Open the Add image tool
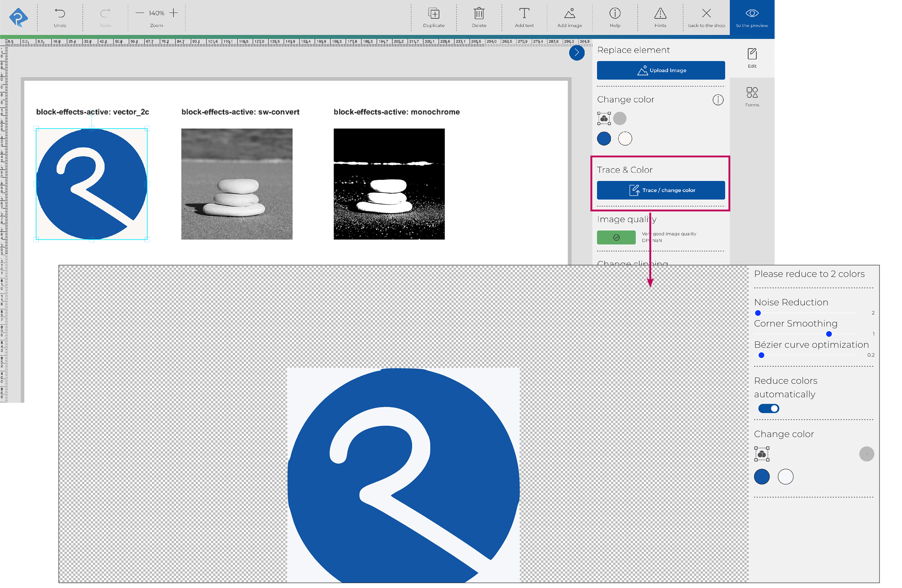The width and height of the screenshot is (902, 588). (569, 13)
